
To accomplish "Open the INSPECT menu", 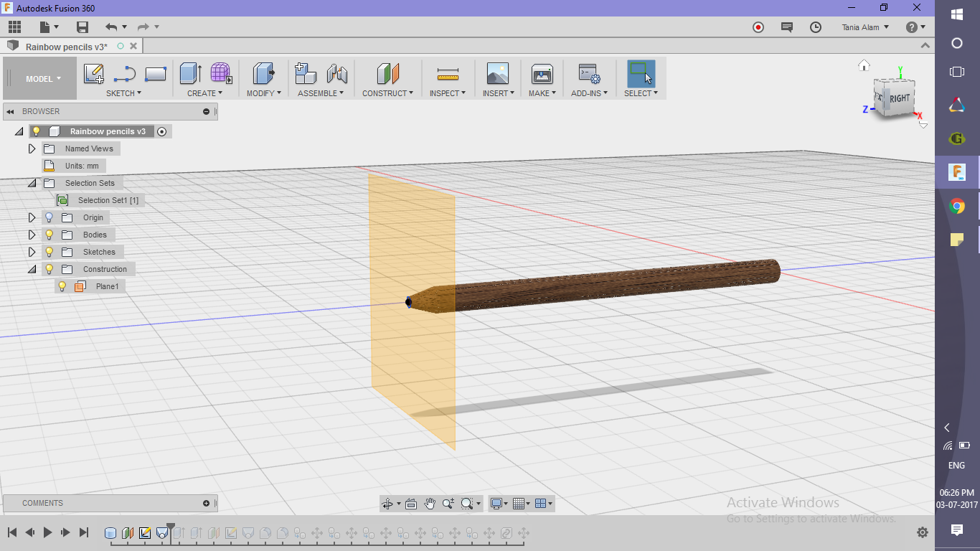I will coord(448,93).
